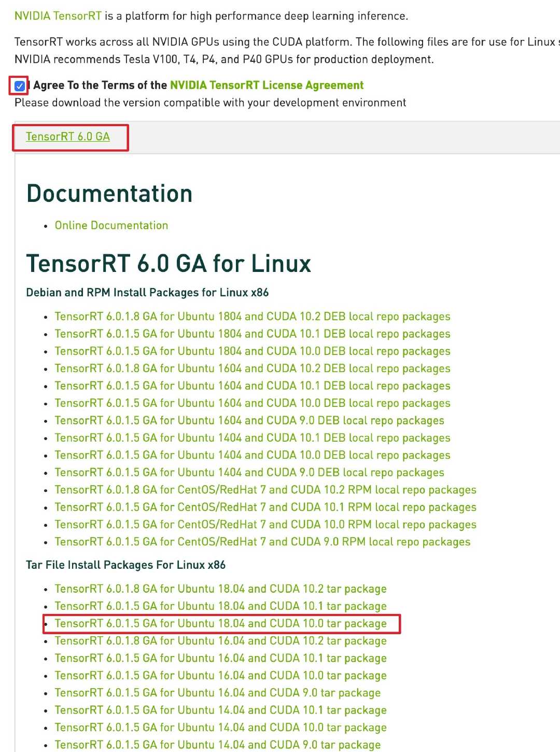Uncheck the license agreement terms checkbox
The width and height of the screenshot is (560, 752).
coord(20,86)
